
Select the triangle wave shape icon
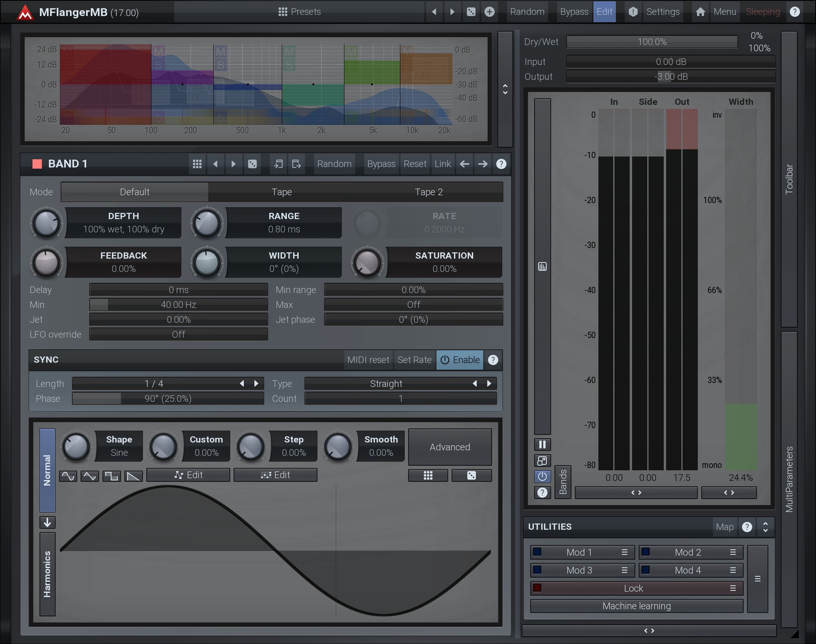(90, 476)
